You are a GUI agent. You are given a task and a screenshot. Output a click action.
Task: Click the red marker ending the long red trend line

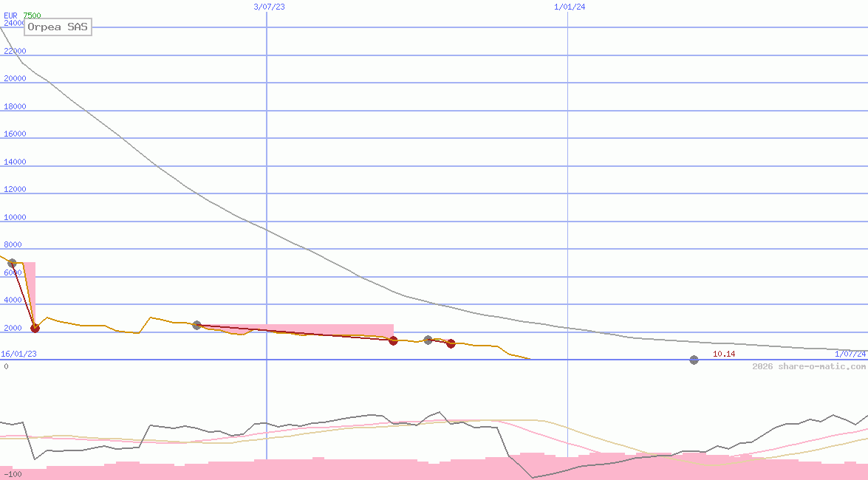pyautogui.click(x=393, y=340)
